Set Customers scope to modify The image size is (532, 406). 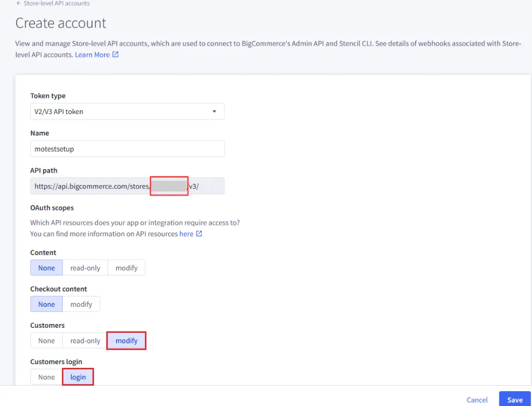[x=127, y=340]
